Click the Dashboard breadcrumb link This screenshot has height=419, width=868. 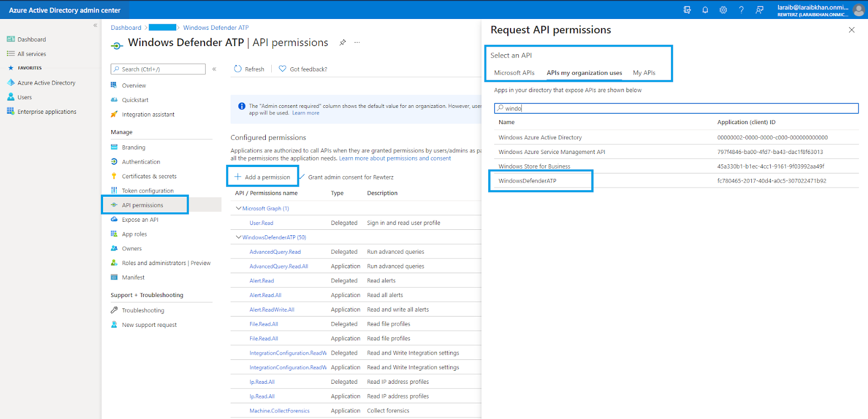(x=126, y=28)
